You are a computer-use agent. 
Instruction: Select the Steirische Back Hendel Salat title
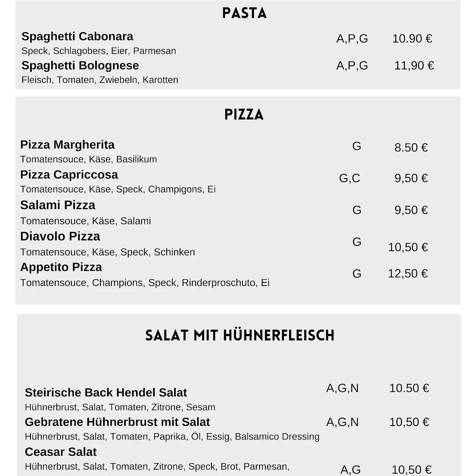pyautogui.click(x=106, y=393)
